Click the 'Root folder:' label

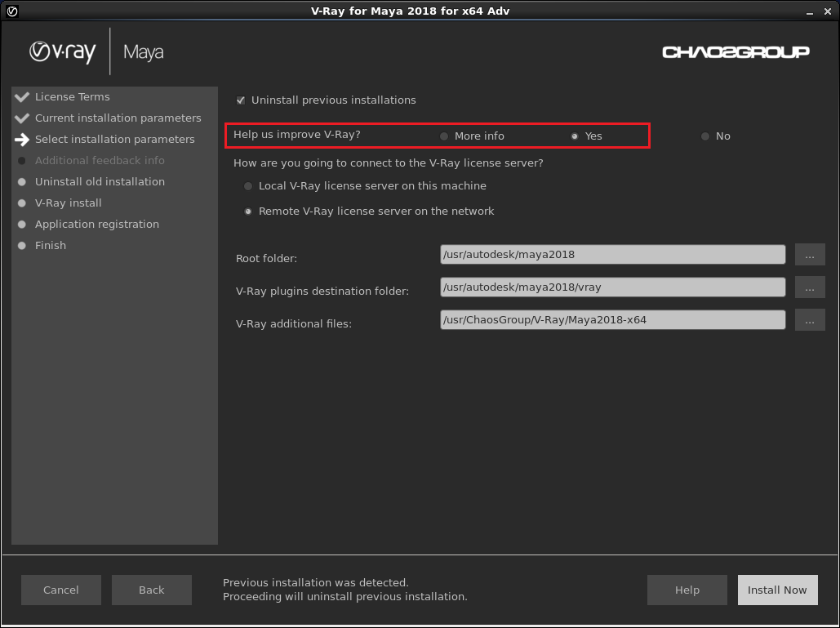coord(267,258)
